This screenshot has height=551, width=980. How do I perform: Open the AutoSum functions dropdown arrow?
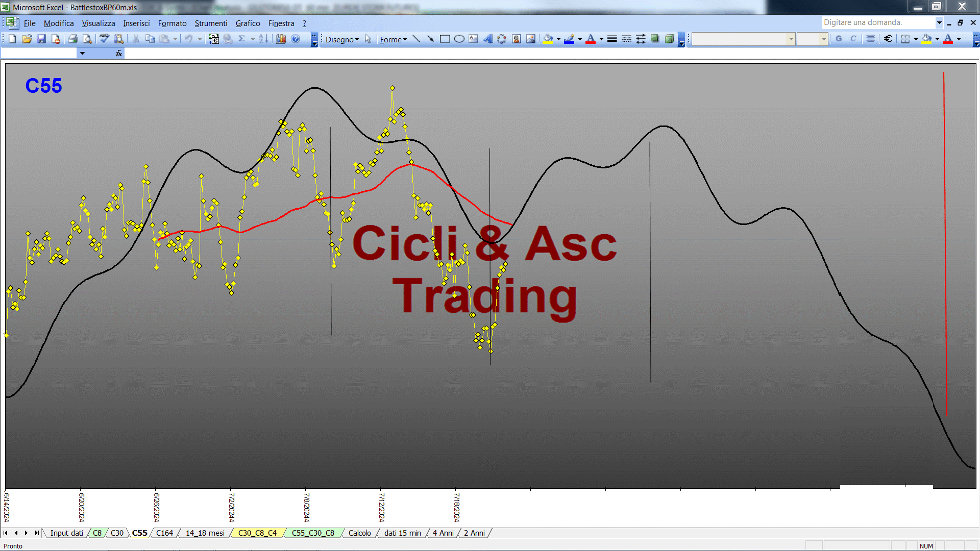click(253, 39)
